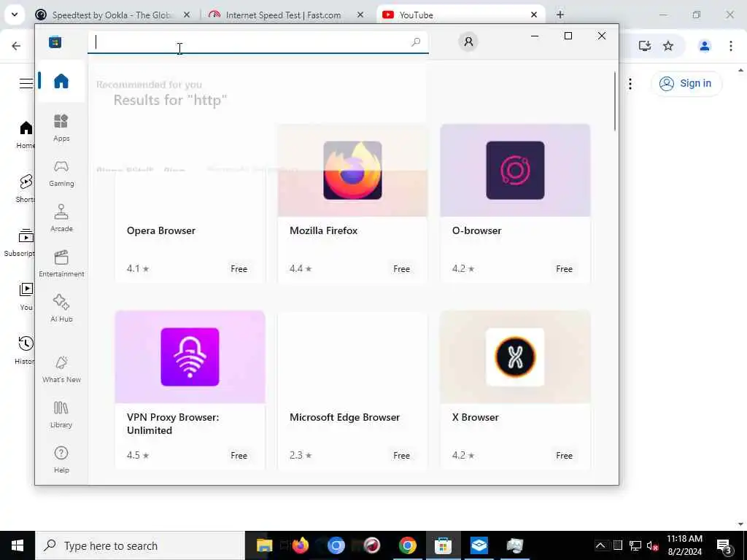
Task: Launch Firefox from the taskbar
Action: (300, 545)
